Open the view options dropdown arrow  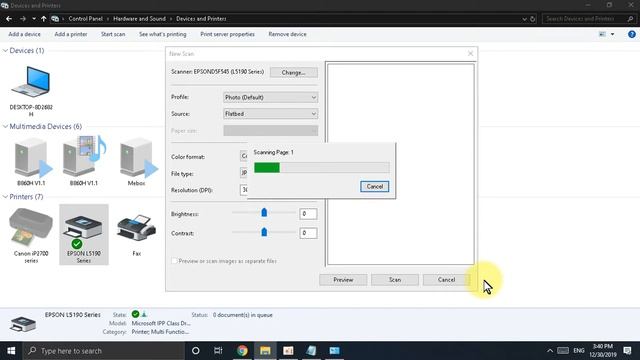click(612, 34)
